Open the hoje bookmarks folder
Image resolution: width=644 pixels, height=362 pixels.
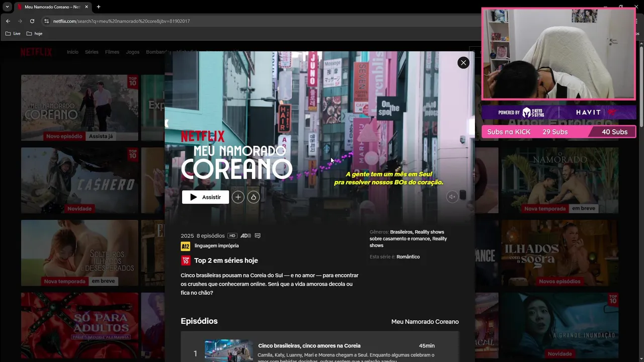[x=34, y=34]
